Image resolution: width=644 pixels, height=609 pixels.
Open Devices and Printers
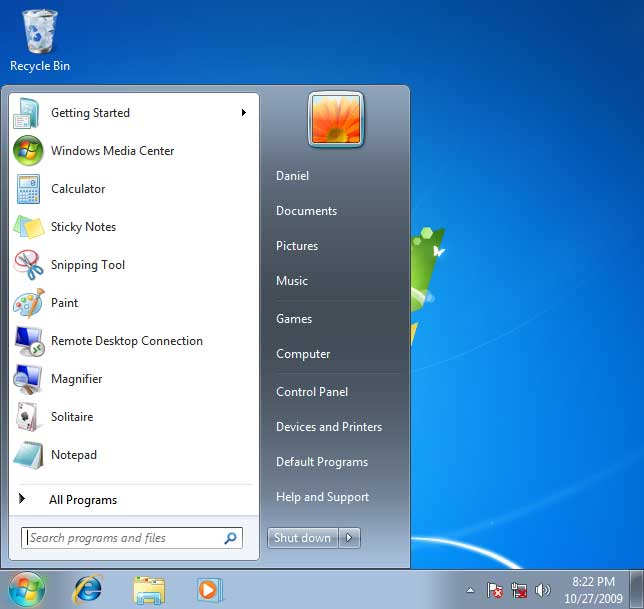click(329, 427)
